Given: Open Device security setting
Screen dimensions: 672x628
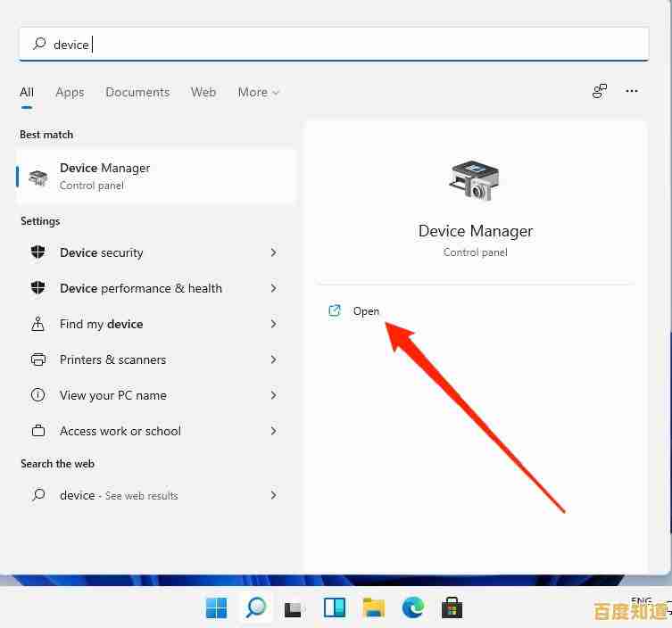Looking at the screenshot, I should click(x=156, y=252).
